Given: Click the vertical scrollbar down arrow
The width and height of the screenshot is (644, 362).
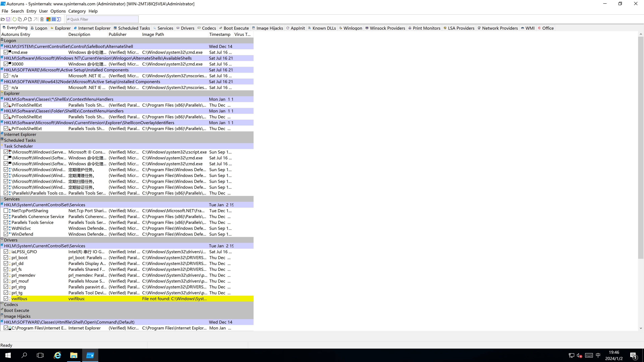Looking at the screenshot, I should tap(641, 328).
